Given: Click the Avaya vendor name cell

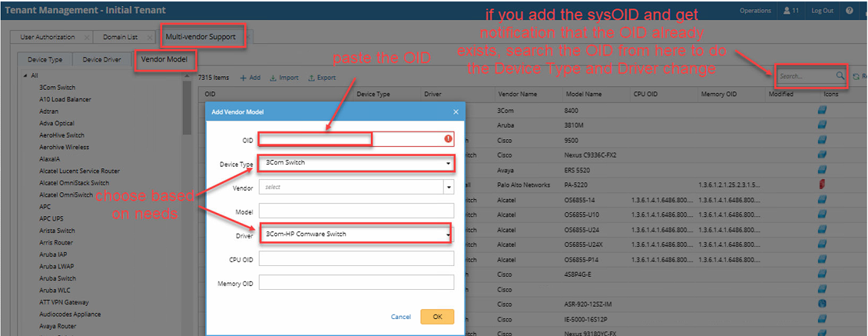Looking at the screenshot, I should (506, 170).
